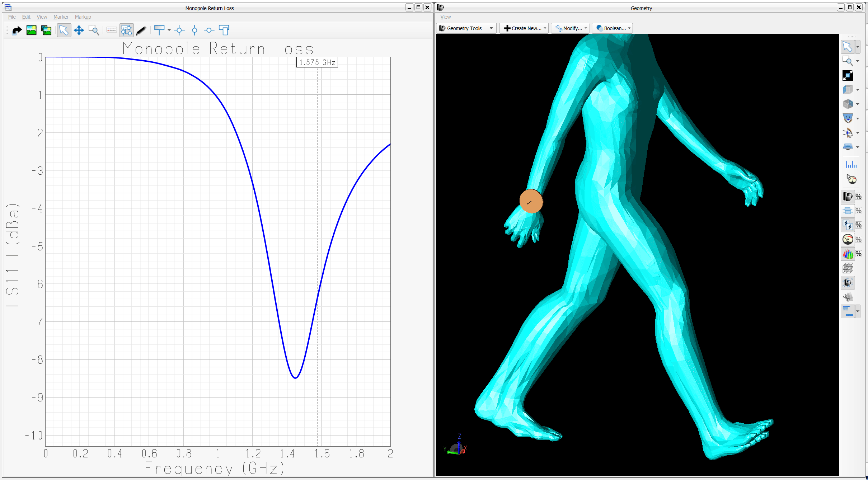Click the orange antenna disc on the wrist
Viewport: 868px width, 480px height.
(531, 201)
